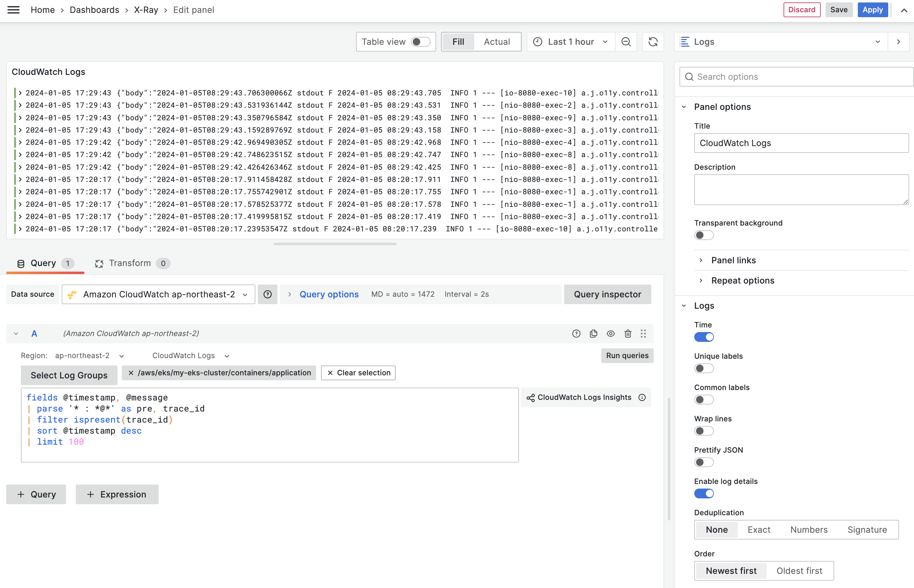Select the Actual view option
This screenshot has height=588, width=914.
(x=497, y=42)
